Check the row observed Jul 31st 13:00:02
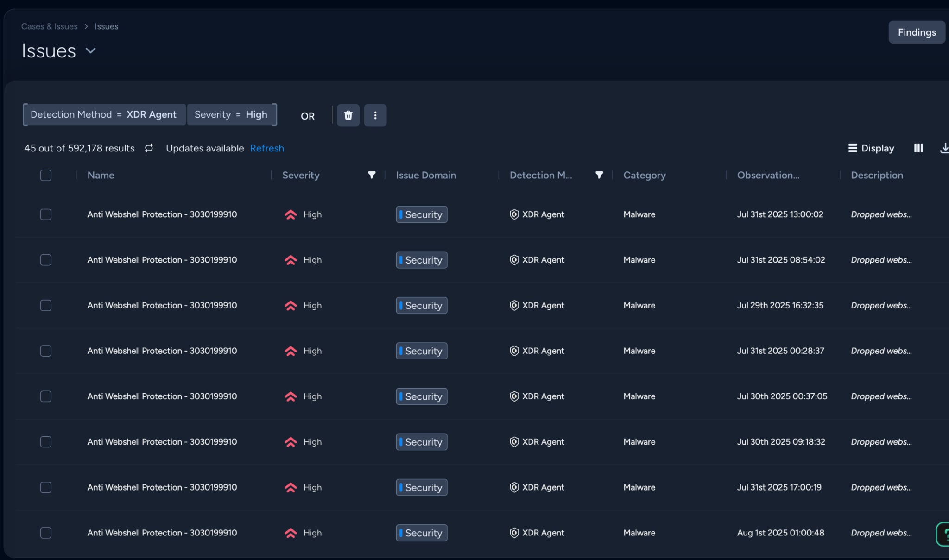The width and height of the screenshot is (949, 560). (45, 214)
